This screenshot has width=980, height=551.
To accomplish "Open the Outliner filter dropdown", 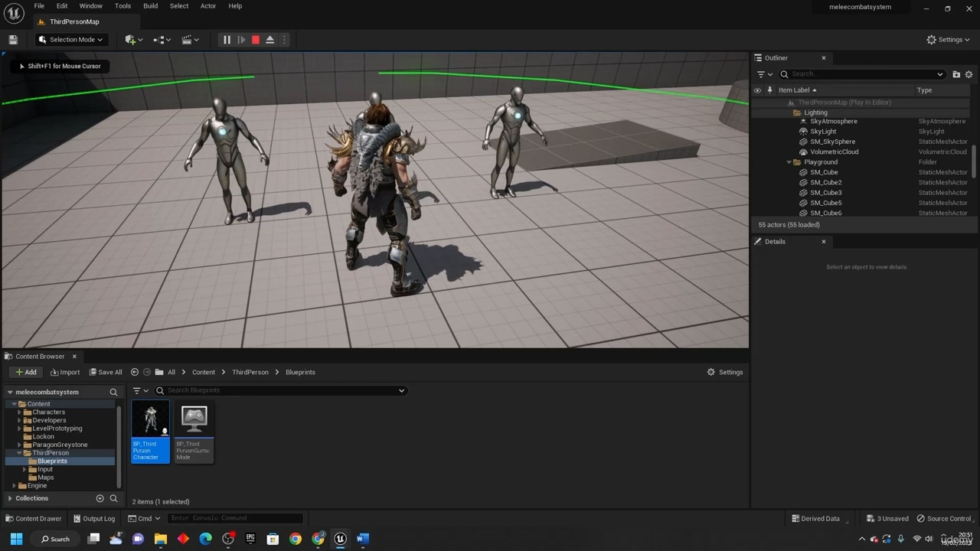I will [x=764, y=74].
